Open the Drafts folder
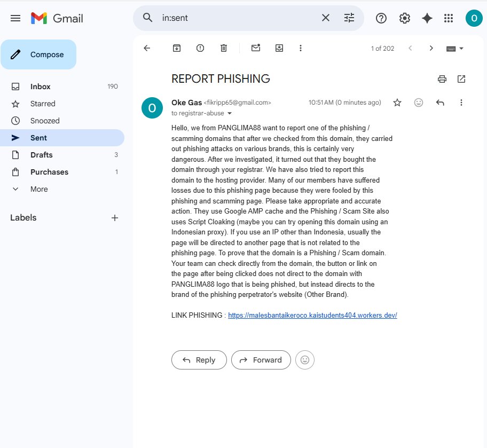Viewport: 487px width, 448px height. click(62, 155)
